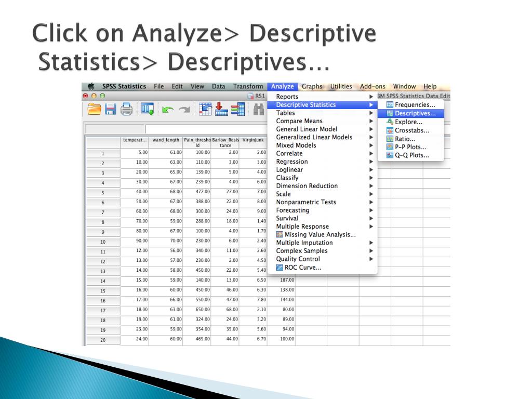This screenshot has height=399, width=532.
Task: Choose Survival menu entry
Action: pos(322,219)
